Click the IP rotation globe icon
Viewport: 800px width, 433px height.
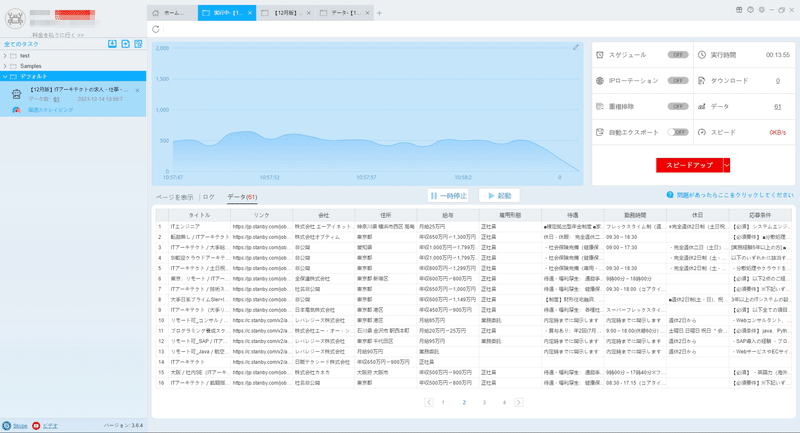[x=600, y=81]
